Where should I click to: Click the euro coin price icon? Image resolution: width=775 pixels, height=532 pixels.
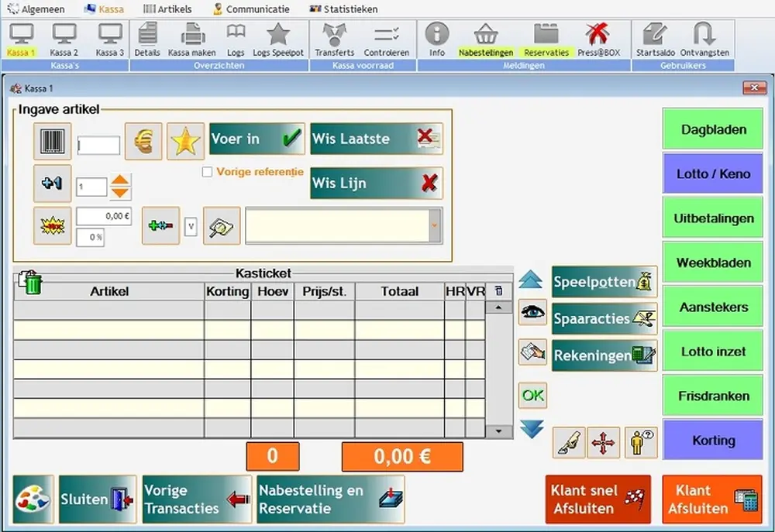click(x=143, y=141)
